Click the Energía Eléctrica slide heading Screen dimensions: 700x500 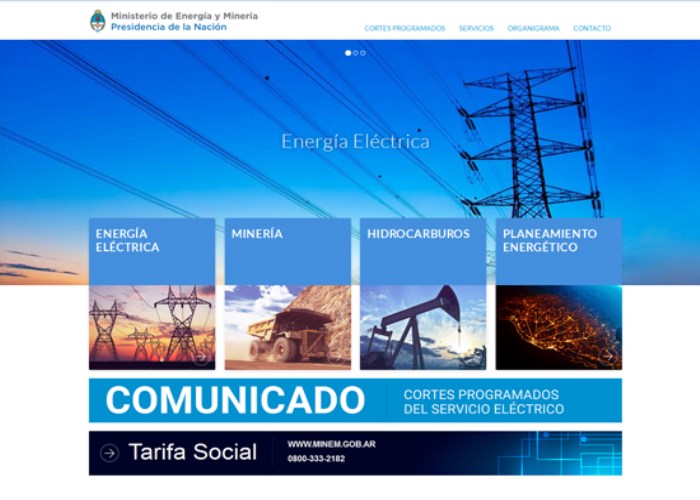point(355,142)
